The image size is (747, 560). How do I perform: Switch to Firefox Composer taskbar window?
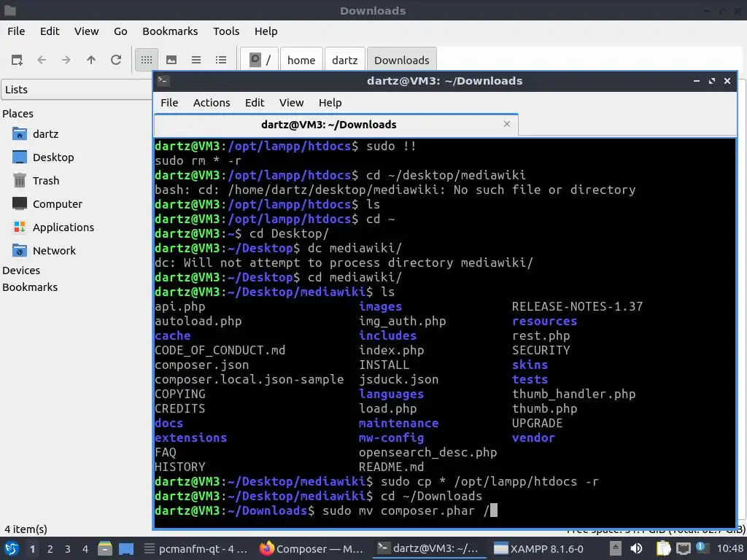click(312, 549)
